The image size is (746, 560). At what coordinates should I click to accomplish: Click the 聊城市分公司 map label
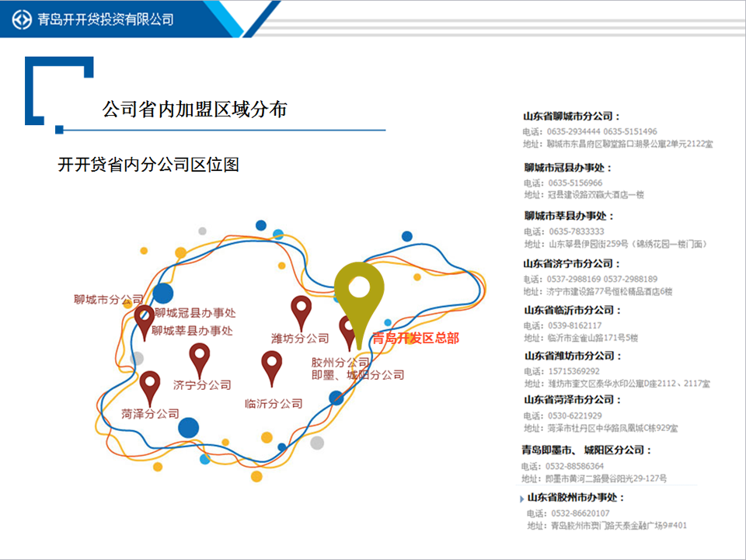109,300
